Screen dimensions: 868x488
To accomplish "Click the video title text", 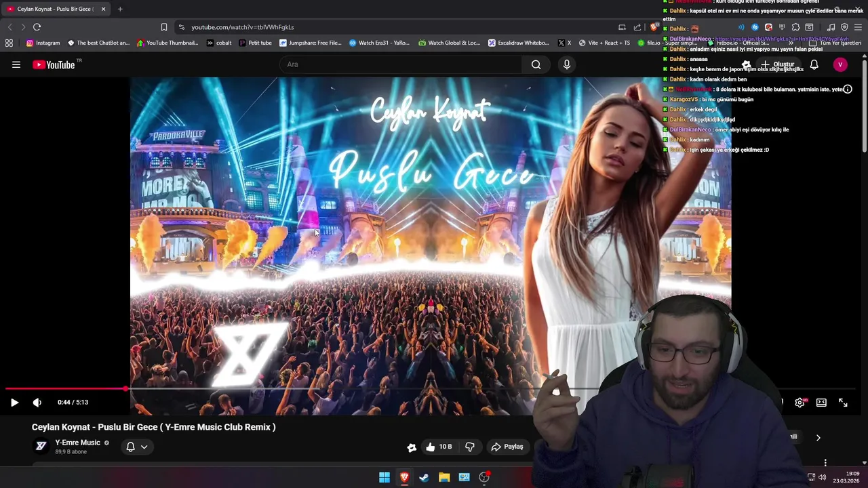I will (154, 427).
